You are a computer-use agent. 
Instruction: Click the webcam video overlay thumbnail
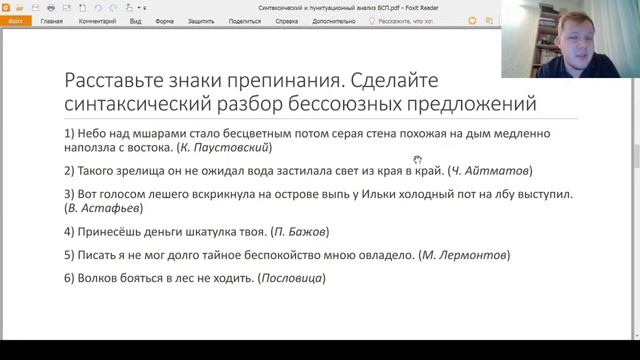coord(571,39)
